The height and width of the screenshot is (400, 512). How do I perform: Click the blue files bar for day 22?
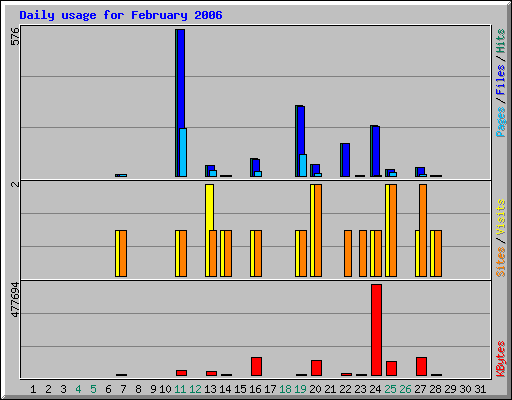tap(346, 160)
